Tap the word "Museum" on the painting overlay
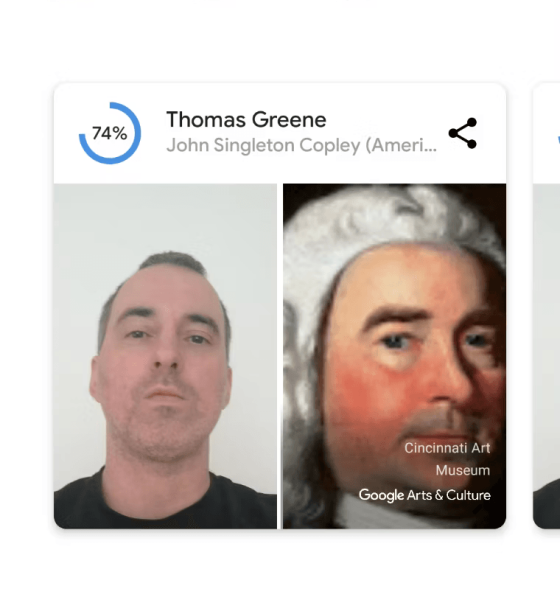Screen dimensions: 560x600 [x=463, y=470]
